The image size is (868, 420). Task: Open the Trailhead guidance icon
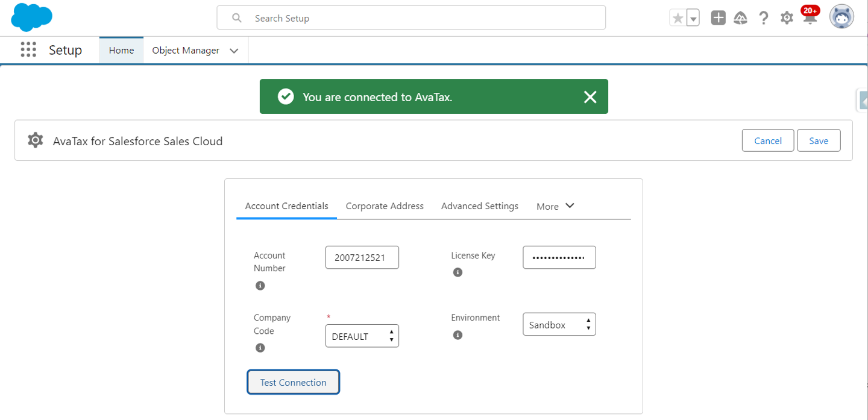click(740, 18)
